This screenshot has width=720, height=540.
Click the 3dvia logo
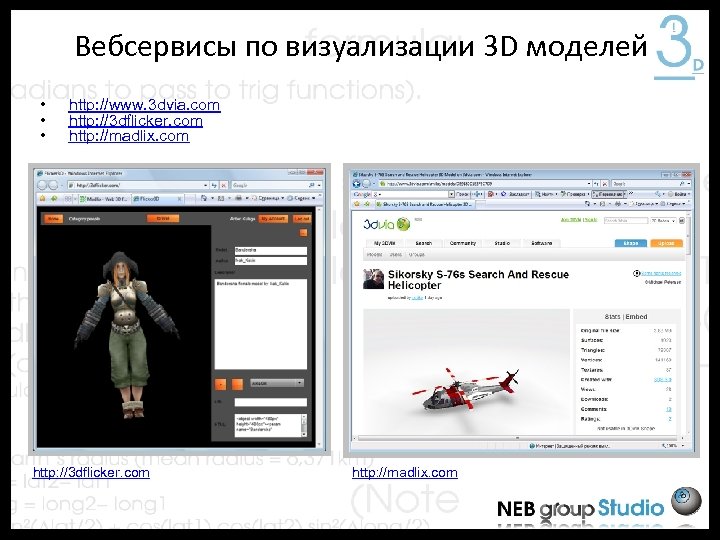point(386,224)
